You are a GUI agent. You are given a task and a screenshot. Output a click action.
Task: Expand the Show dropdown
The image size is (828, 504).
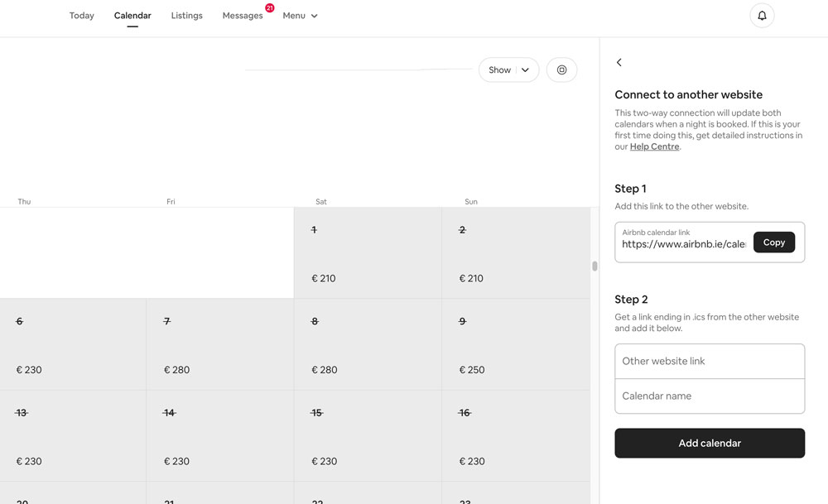pos(508,70)
